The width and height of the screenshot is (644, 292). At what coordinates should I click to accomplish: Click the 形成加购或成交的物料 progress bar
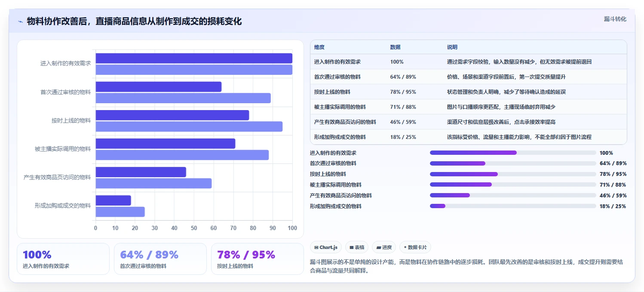(513, 206)
